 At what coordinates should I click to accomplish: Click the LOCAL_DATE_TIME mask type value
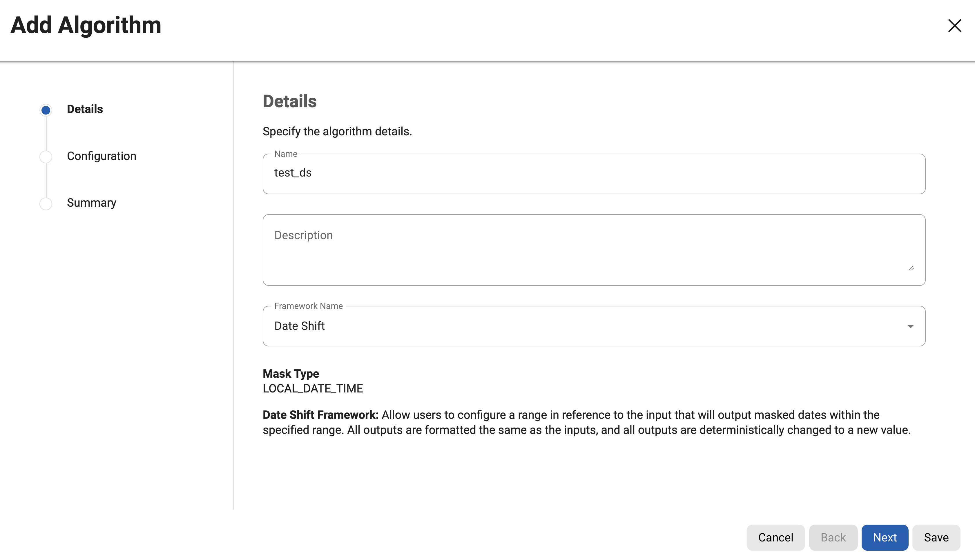point(312,388)
